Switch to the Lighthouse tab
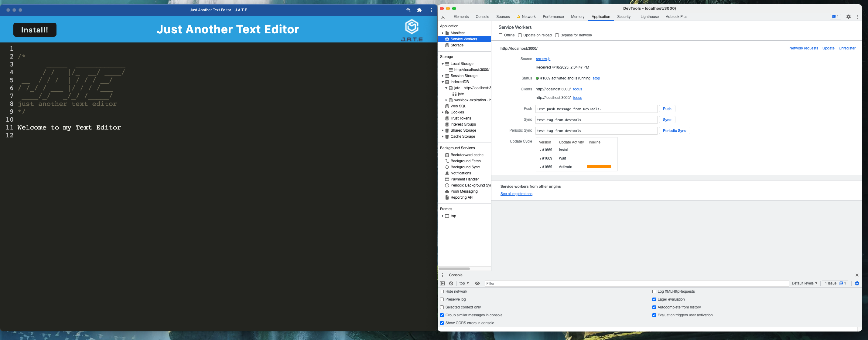The image size is (868, 340). (649, 17)
